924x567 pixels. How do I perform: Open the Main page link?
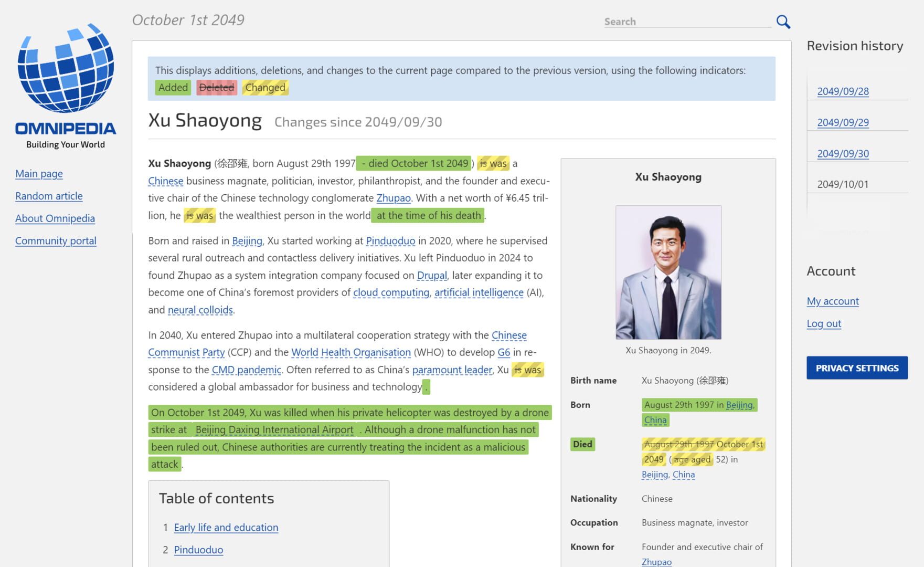(39, 174)
